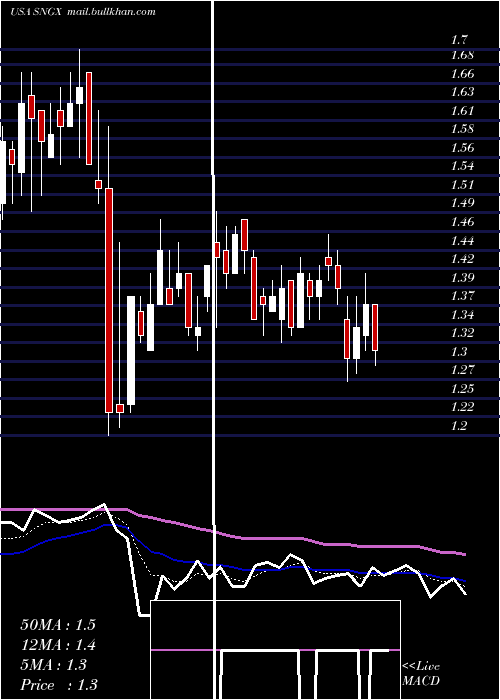Select the 1.46 price axis label
This screenshot has width=500, height=700.
click(x=462, y=222)
